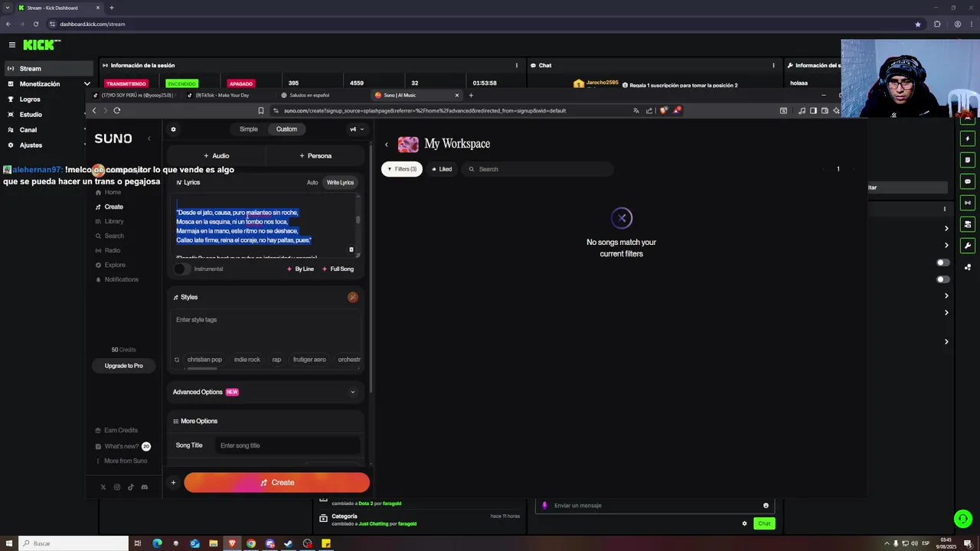Viewport: 980px width, 551px height.
Task: Toggle the Liked filter
Action: 442,169
